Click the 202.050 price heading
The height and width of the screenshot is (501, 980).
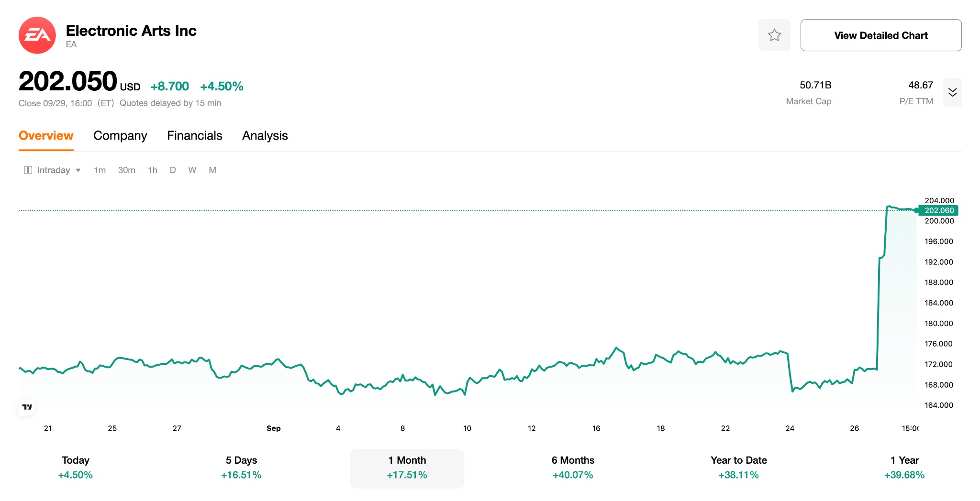click(68, 81)
